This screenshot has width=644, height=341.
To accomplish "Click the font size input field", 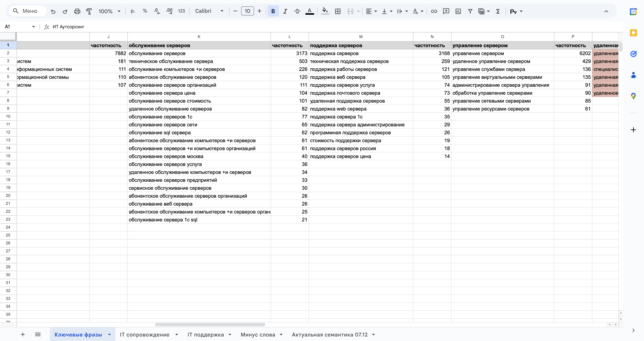I will click(x=247, y=11).
